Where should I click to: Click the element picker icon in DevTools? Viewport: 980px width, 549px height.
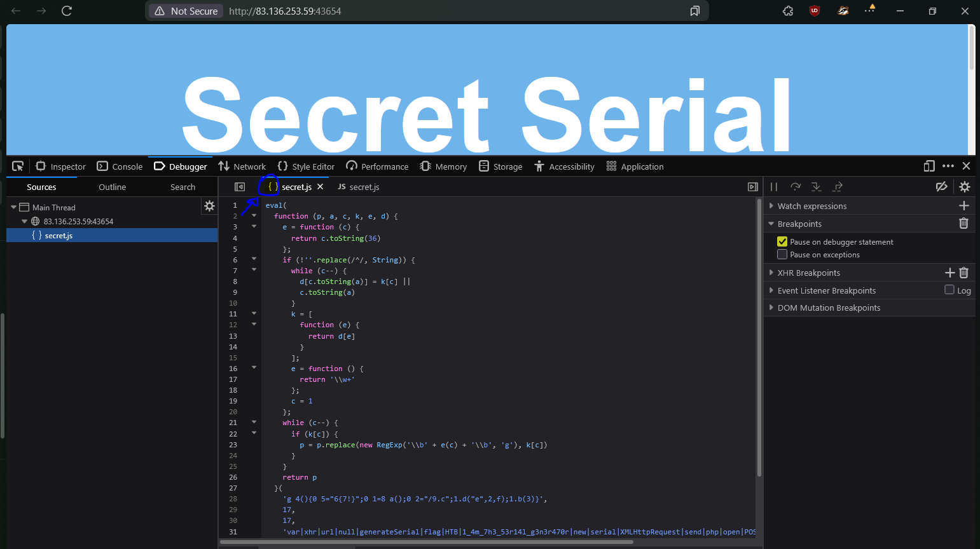18,166
